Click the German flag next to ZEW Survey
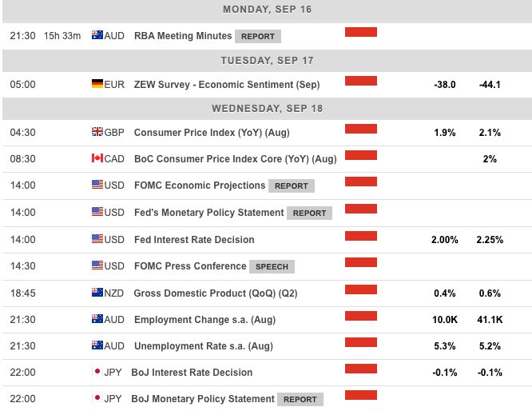 click(x=97, y=85)
